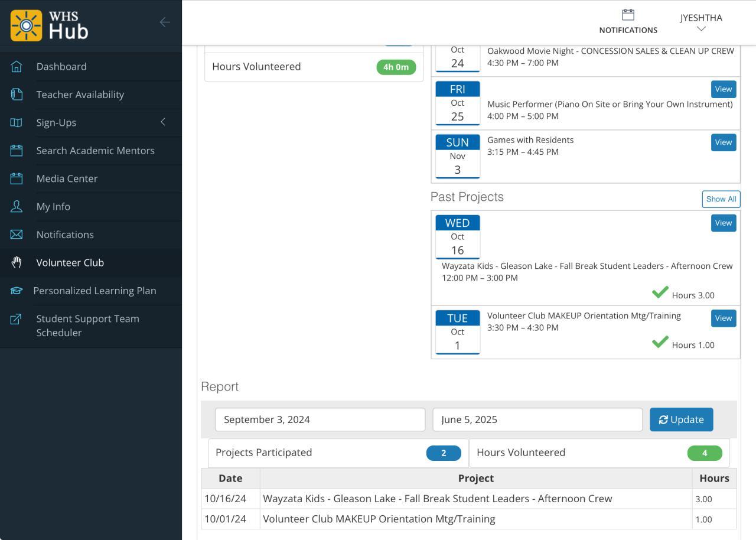Expand the Sign-Ups submenu chevron
This screenshot has height=540, width=756.
pyautogui.click(x=163, y=122)
